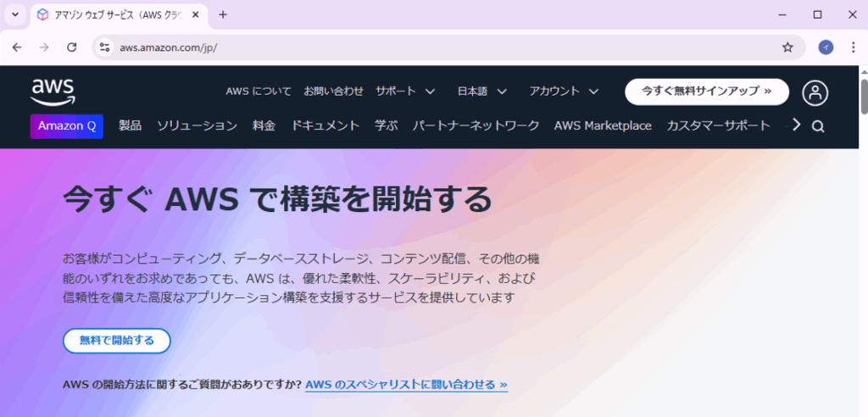Click the address bar URL field
Image resolution: width=868 pixels, height=417 pixels.
coord(424,47)
